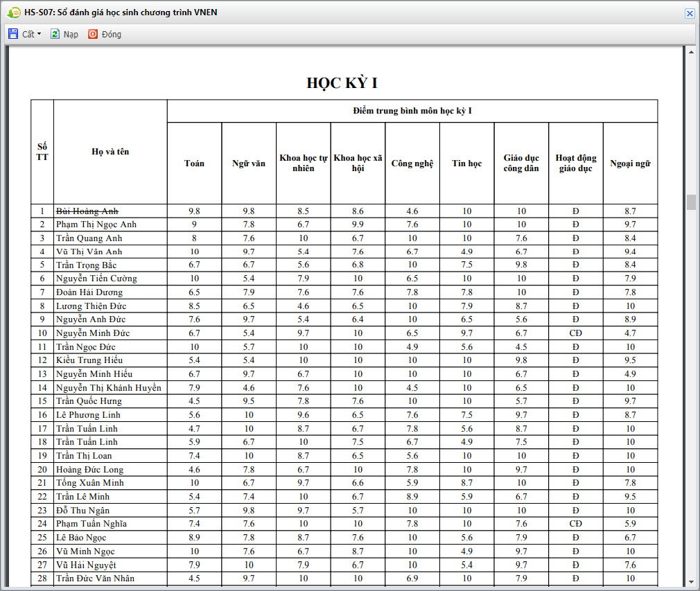Select the struck-through name Bùi Hoàng Anh
The width and height of the screenshot is (700, 591).
(87, 211)
